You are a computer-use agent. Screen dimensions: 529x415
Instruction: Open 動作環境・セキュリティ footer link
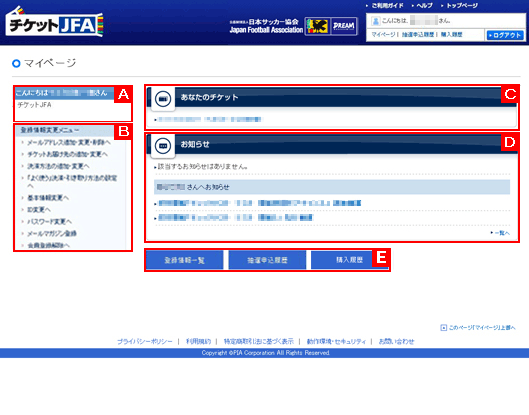tap(336, 341)
